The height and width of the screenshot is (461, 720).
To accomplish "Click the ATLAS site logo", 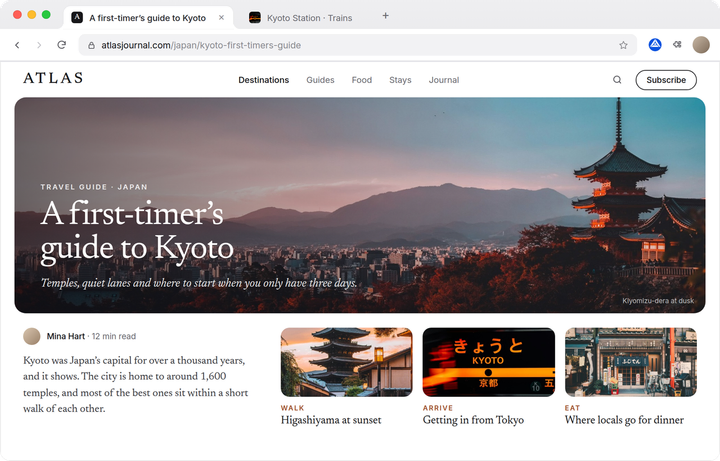I will tap(53, 78).
